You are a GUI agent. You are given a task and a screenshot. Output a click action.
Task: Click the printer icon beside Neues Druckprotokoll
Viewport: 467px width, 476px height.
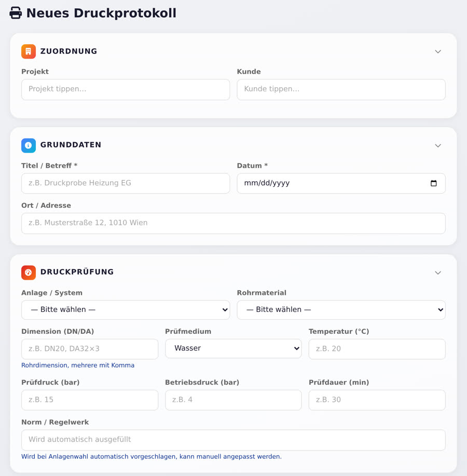tap(16, 13)
